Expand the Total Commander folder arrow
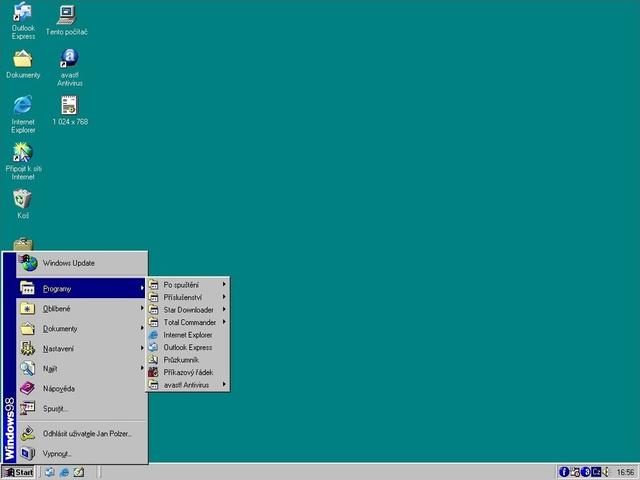This screenshot has height=480, width=640. tap(224, 322)
